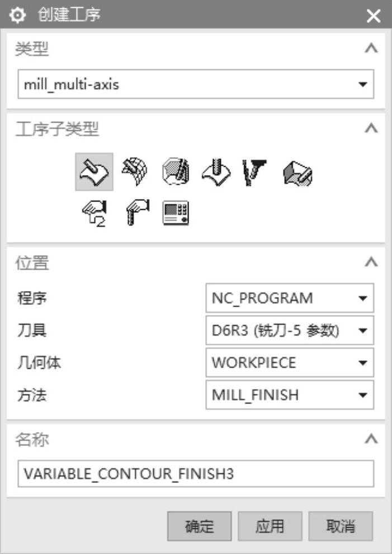Screen dimensions: 392x554
Task: Open the NC_PROGRAM program dropdown
Action: point(290,298)
